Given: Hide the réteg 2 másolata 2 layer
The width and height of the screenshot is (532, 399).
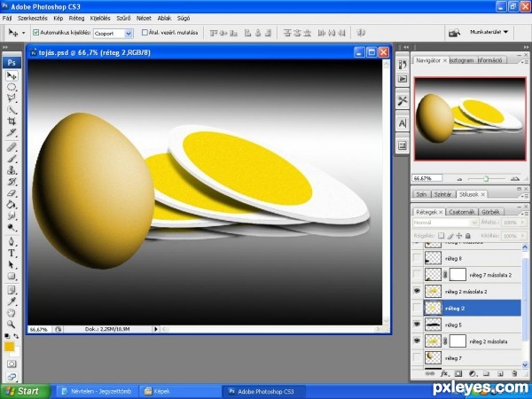Looking at the screenshot, I should pos(417,291).
